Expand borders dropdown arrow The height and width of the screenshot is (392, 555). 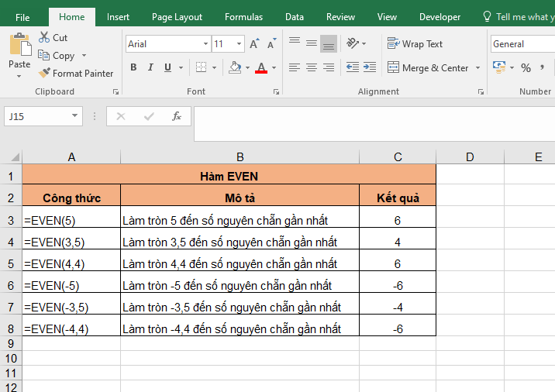pyautogui.click(x=214, y=67)
